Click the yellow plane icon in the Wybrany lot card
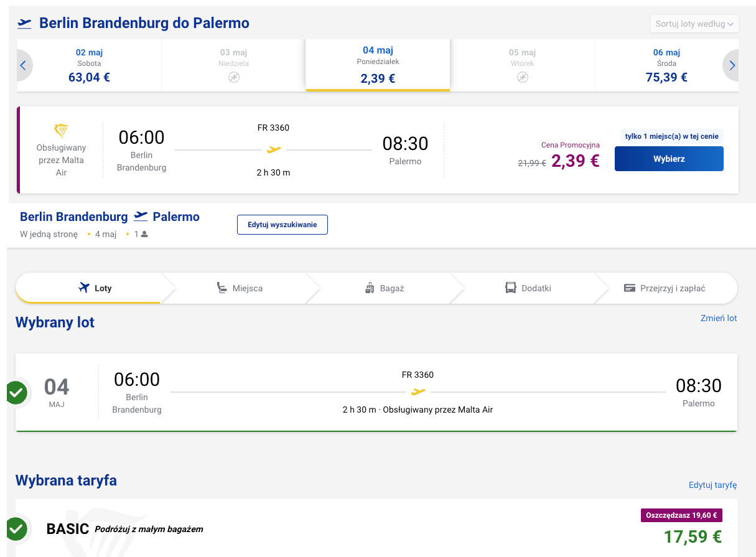756x557 pixels. click(418, 392)
